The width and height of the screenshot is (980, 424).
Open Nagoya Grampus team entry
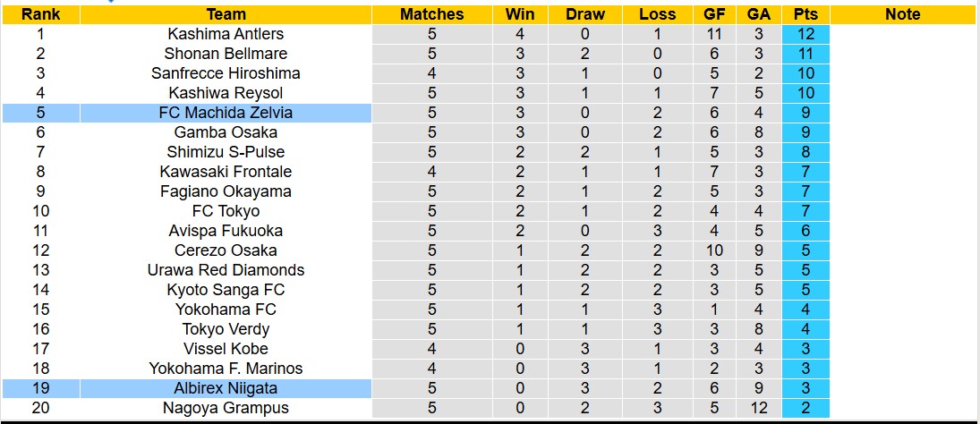click(x=226, y=408)
